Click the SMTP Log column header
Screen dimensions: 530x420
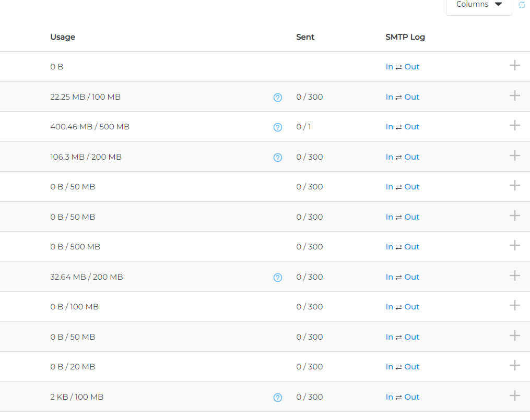pos(405,37)
